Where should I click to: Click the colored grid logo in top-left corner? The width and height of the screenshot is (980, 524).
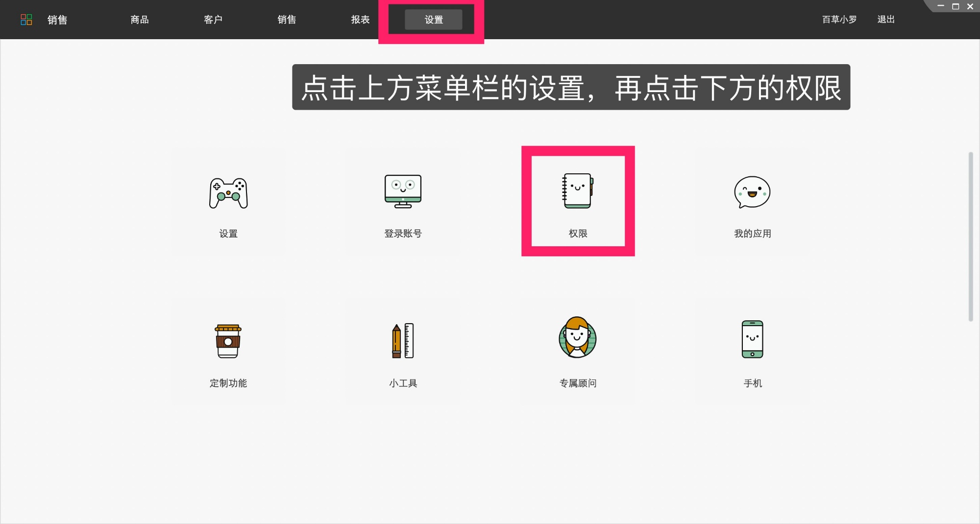coord(27,19)
